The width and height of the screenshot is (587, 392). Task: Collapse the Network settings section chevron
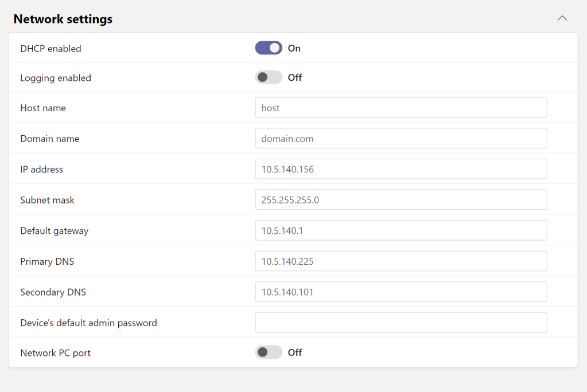tap(562, 18)
